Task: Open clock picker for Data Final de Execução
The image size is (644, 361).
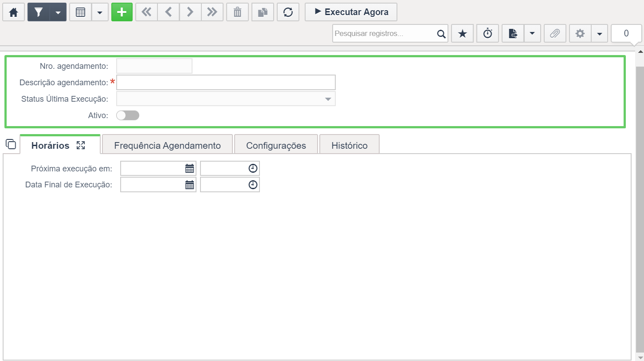Action: click(x=253, y=185)
